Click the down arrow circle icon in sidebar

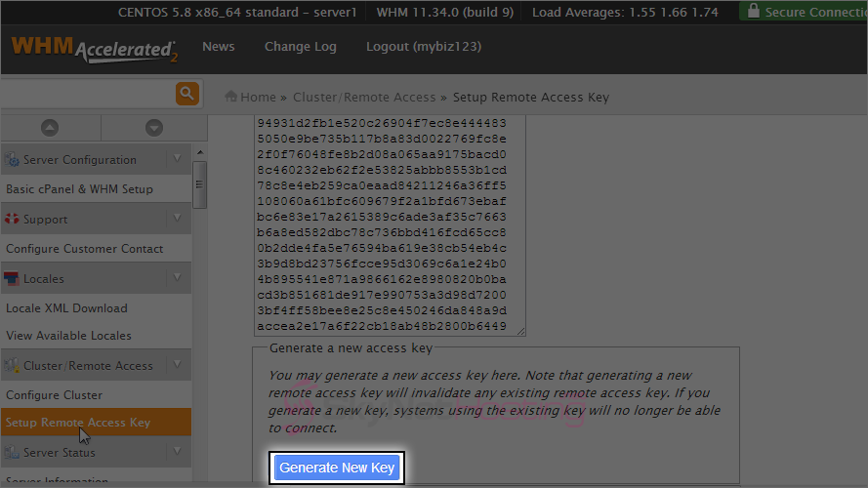[154, 128]
